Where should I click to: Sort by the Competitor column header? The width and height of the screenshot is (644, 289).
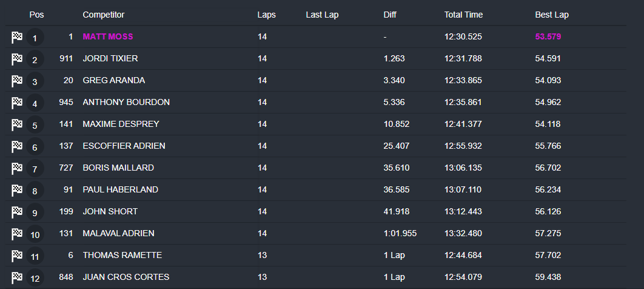(103, 15)
